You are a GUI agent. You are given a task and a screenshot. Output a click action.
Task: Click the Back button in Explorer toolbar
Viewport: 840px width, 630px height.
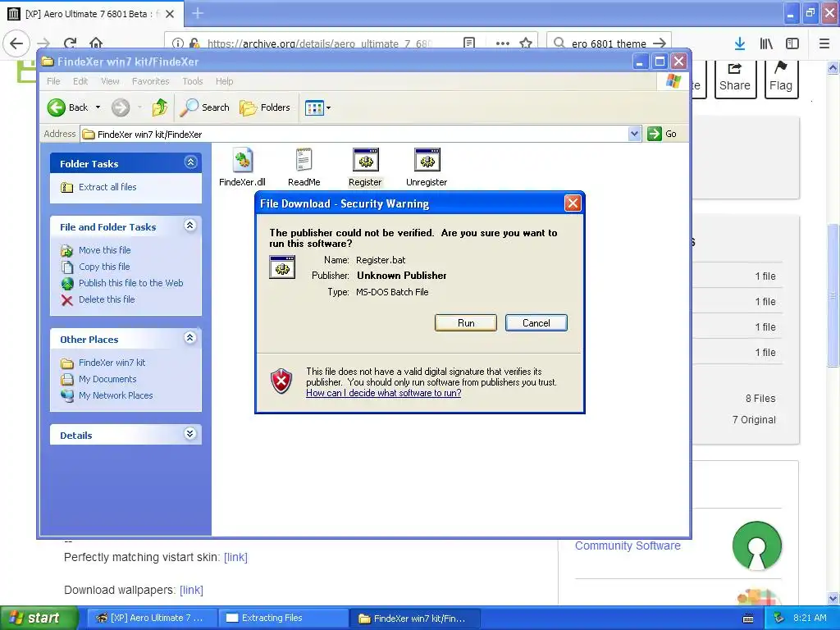(67, 107)
